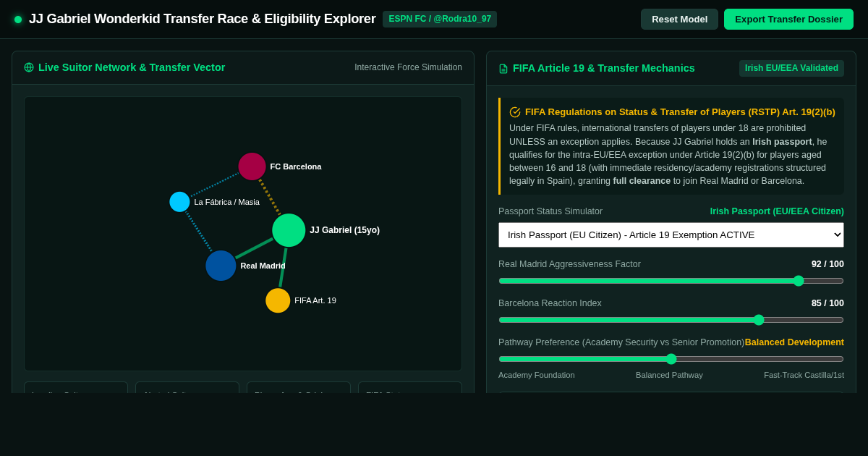The width and height of the screenshot is (868, 456).
Task: Click the Live Suitor Network & Transfer Vector title
Action: coord(132,67)
